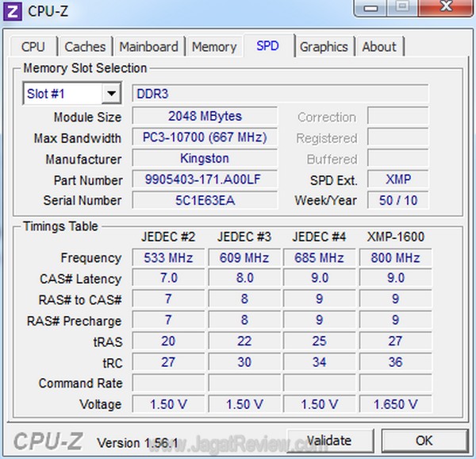
Task: Click the tRC value 30
Action: [244, 362]
